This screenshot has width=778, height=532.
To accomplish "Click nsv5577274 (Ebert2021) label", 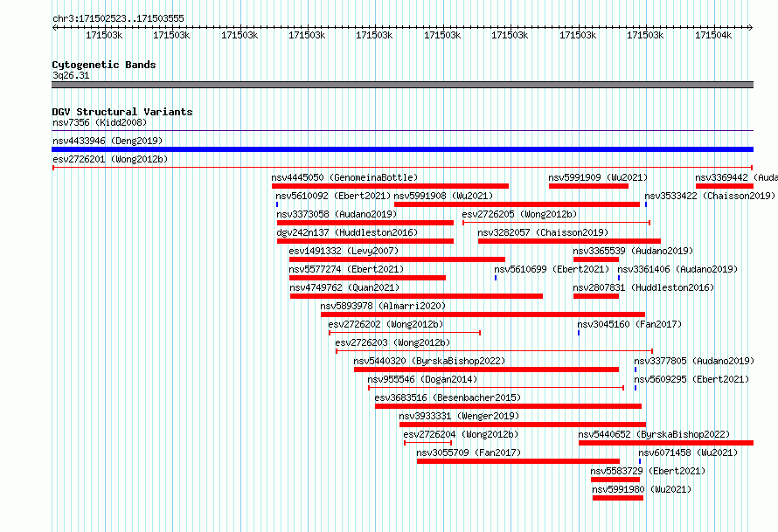I will tap(346, 269).
